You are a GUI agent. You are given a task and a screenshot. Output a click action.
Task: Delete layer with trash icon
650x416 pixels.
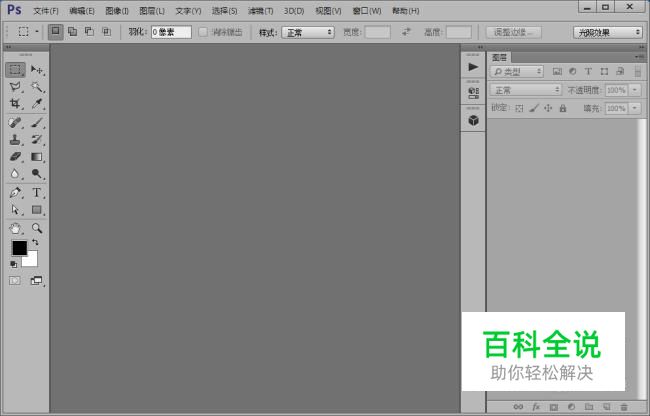[x=624, y=407]
